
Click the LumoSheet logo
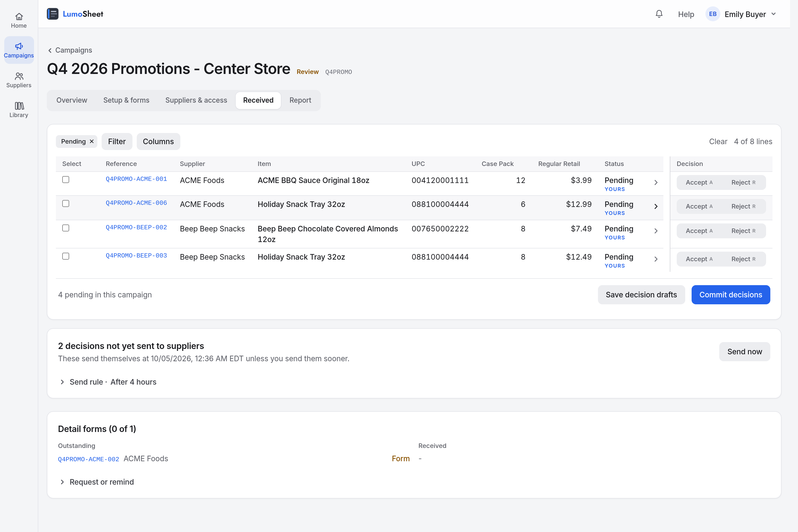pos(75,14)
